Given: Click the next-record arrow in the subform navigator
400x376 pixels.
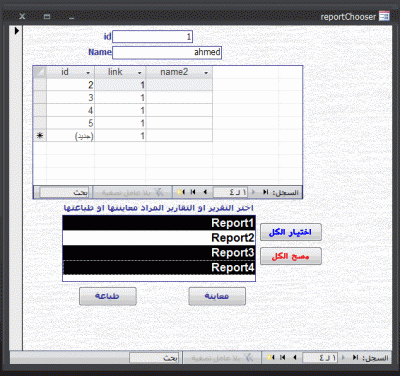Looking at the screenshot, I should coord(205,192).
